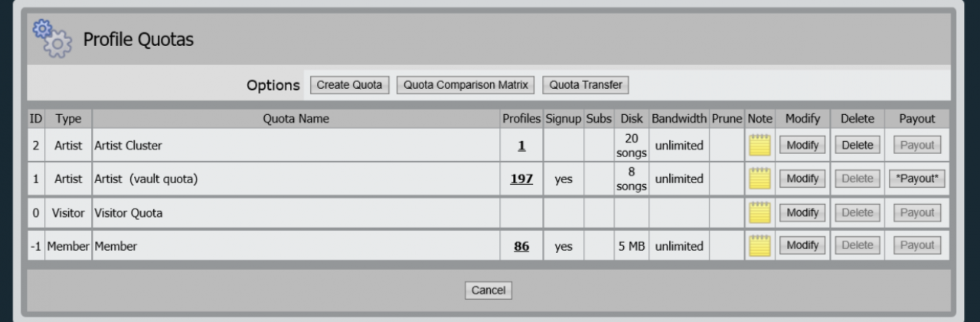Image resolution: width=980 pixels, height=322 pixels.
Task: Modify the Artist vault quota
Action: [x=802, y=179]
